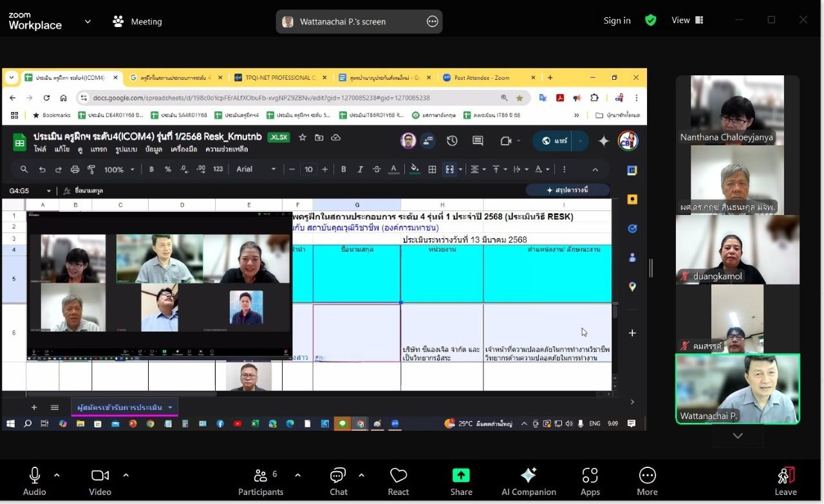Open Sheets comments icon
This screenshot has height=504, width=824.
pyautogui.click(x=478, y=141)
